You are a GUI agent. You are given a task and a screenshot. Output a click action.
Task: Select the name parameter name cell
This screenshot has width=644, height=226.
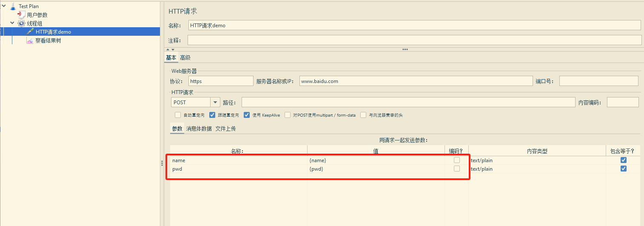[239, 160]
